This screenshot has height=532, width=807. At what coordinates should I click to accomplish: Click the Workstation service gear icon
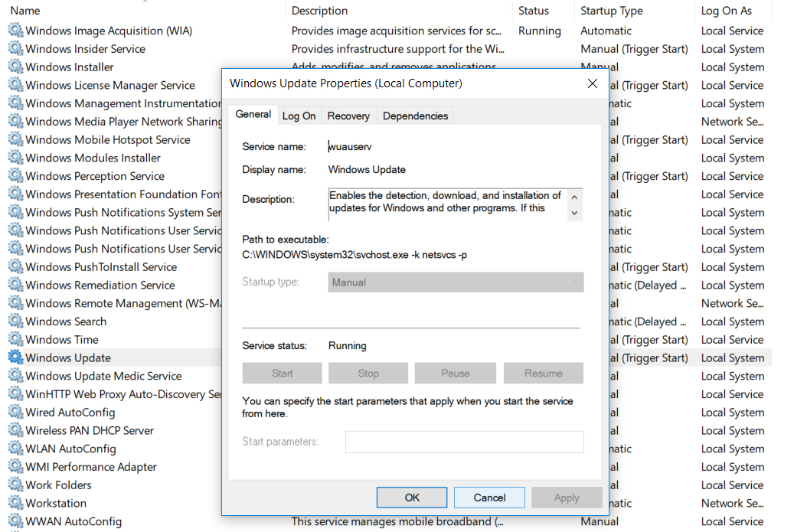16,503
